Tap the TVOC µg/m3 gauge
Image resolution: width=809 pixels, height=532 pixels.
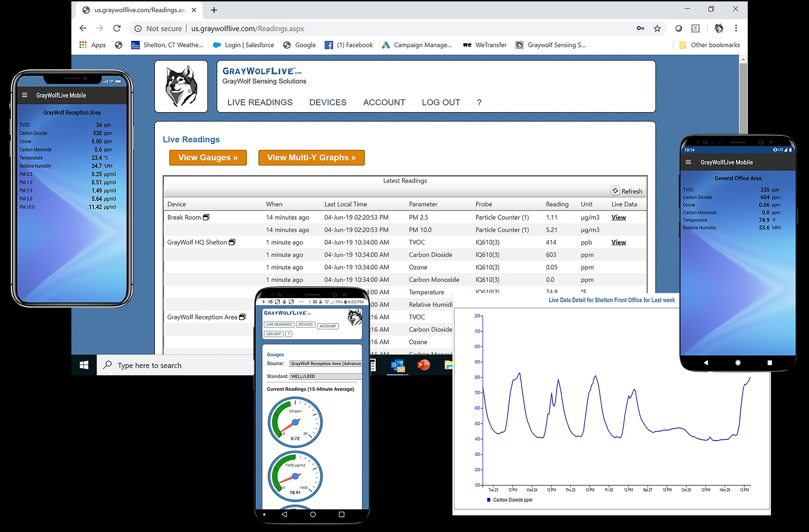pyautogui.click(x=295, y=476)
